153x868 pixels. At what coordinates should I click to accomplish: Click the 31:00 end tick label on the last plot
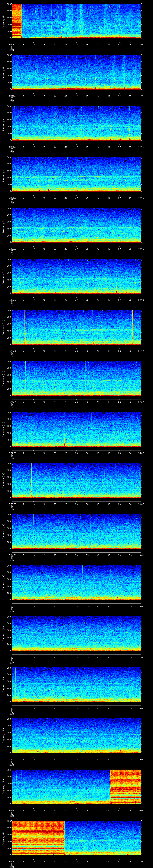[x=141, y=861]
